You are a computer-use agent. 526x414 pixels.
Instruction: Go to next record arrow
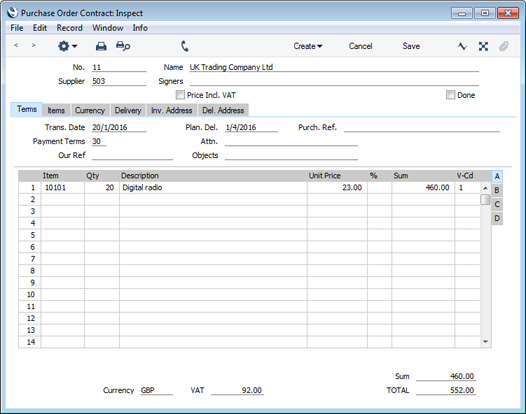pos(33,45)
